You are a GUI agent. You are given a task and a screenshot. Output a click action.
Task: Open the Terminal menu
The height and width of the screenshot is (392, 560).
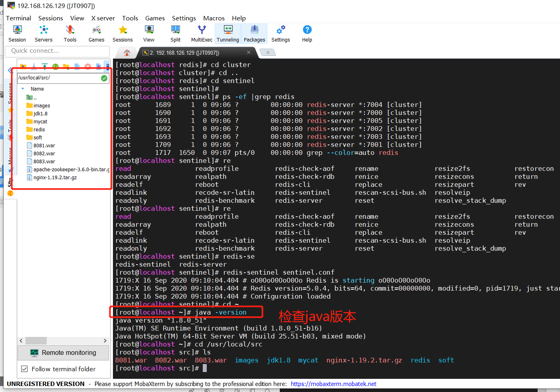18,18
